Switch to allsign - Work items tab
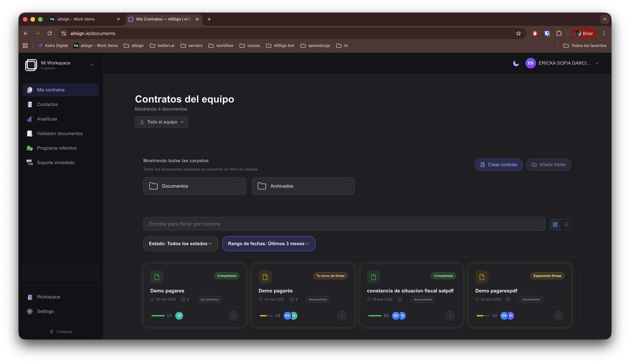Screen dimensions: 630x364 [76, 19]
